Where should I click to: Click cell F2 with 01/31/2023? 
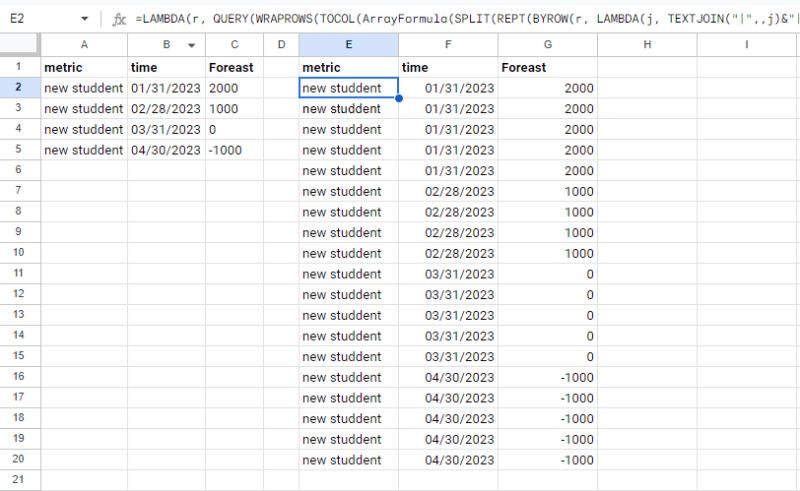pos(448,88)
